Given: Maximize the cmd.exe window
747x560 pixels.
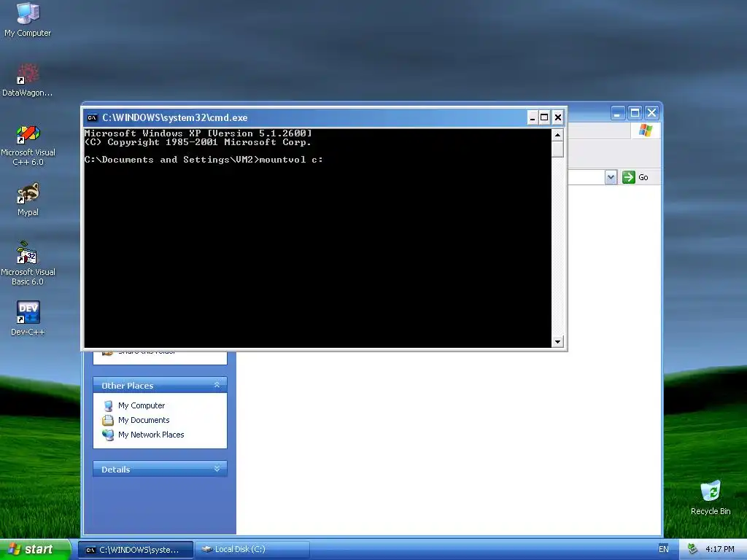Looking at the screenshot, I should click(x=544, y=117).
